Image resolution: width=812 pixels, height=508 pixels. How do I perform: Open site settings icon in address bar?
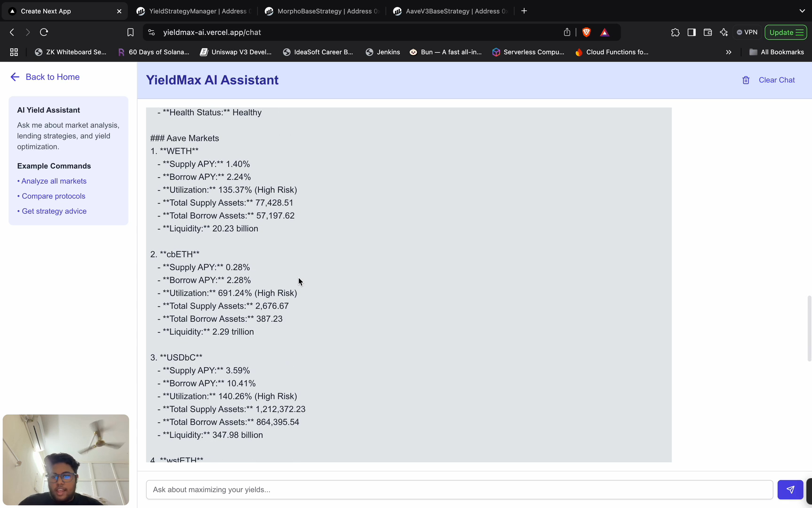coord(151,32)
